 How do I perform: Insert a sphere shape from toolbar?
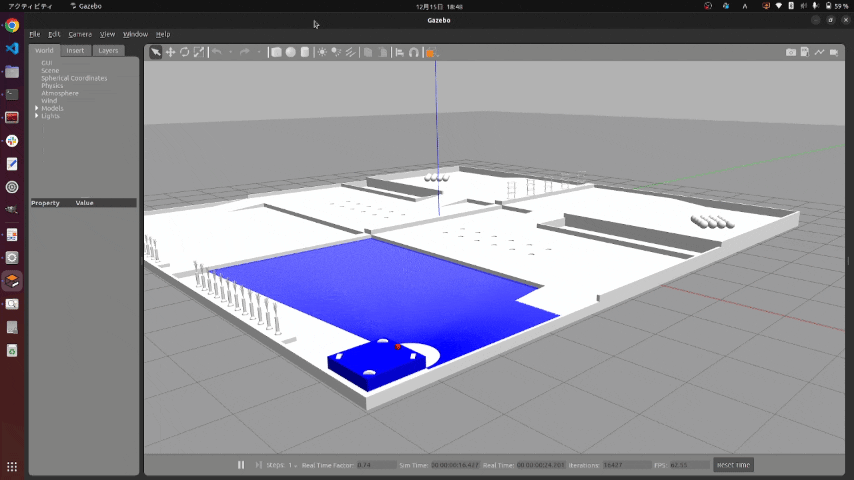pos(290,52)
